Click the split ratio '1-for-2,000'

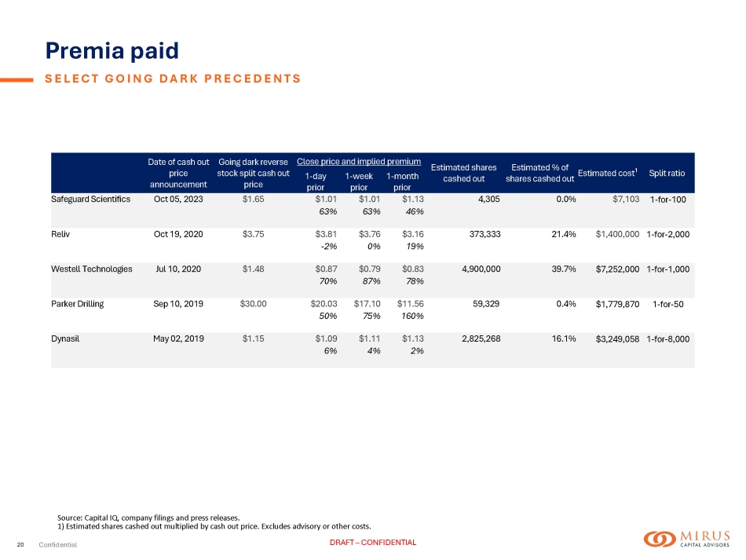point(668,234)
